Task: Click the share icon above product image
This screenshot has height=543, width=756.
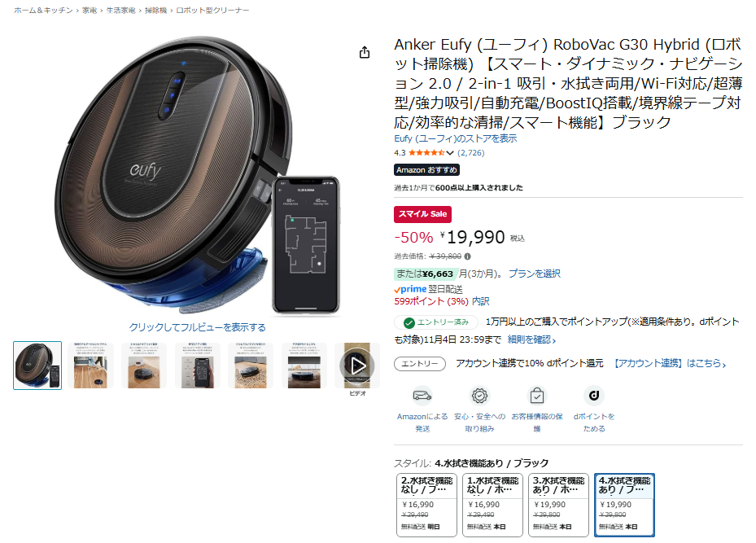Action: click(x=365, y=52)
